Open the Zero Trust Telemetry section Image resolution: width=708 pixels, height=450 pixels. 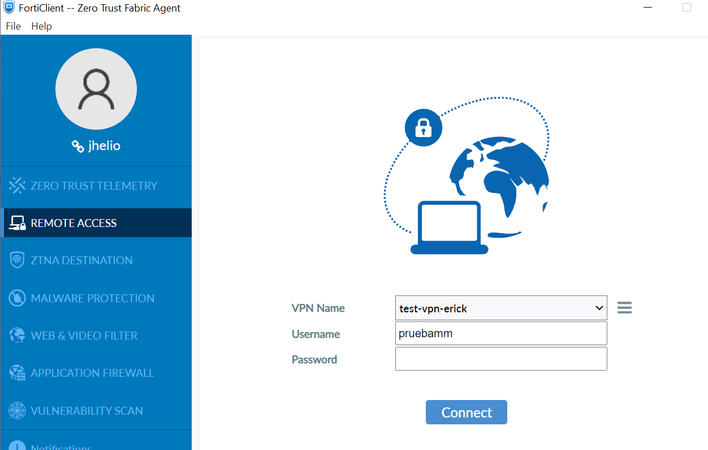point(96,186)
